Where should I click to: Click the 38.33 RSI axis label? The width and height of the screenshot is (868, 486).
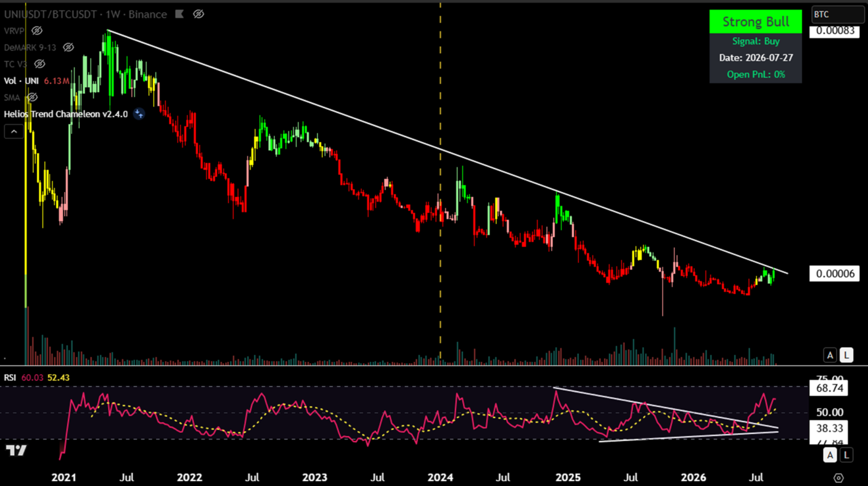click(x=829, y=428)
